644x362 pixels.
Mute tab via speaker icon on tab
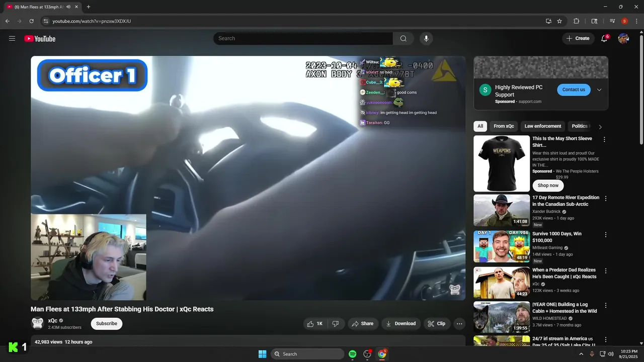point(68,7)
